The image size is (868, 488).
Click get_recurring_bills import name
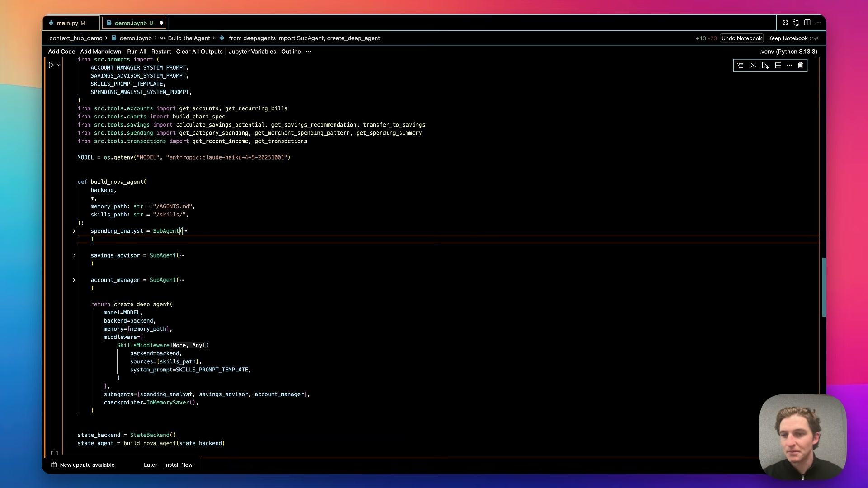click(256, 108)
